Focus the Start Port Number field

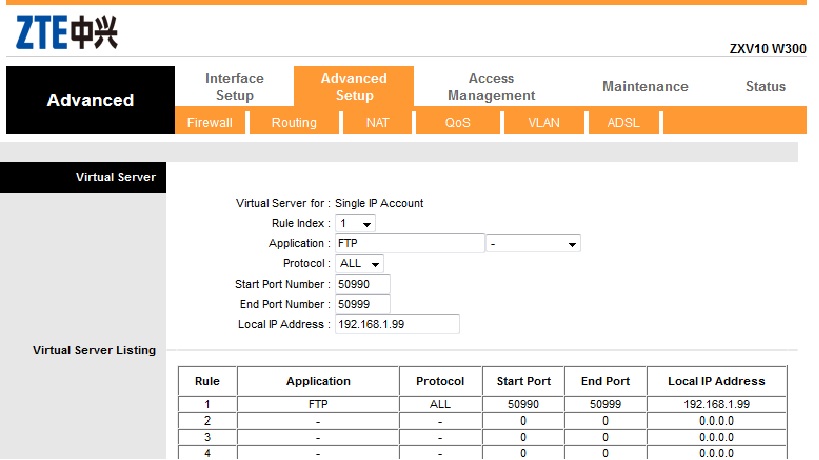(362, 284)
